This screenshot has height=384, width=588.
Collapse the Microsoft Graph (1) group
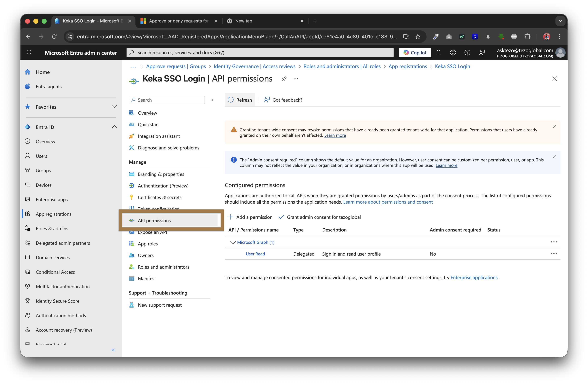click(x=232, y=242)
